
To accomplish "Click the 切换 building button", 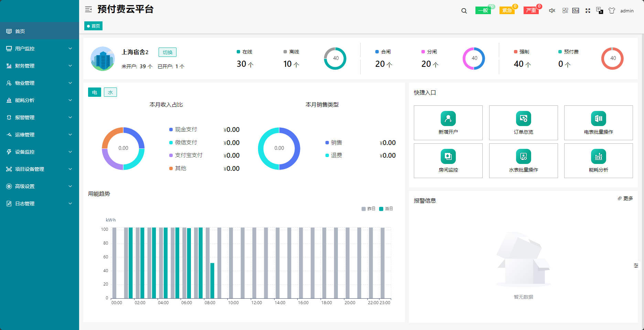I will (x=168, y=52).
